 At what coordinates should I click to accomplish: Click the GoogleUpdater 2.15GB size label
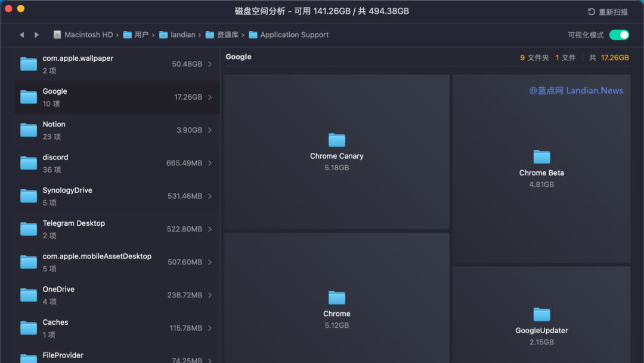click(541, 342)
